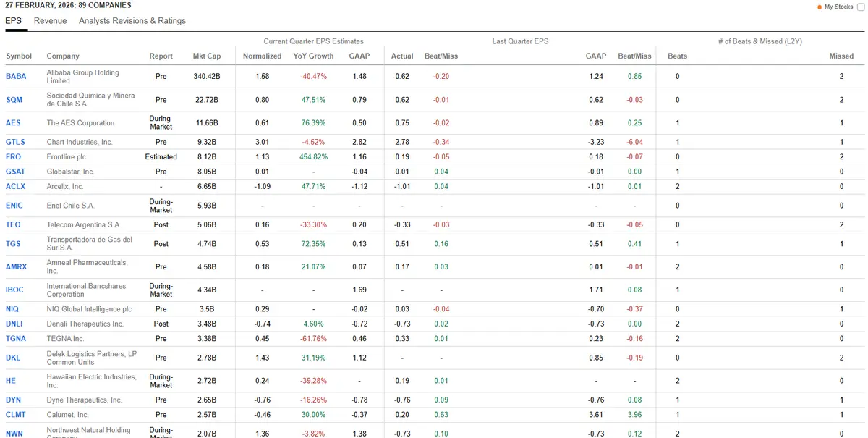868x438 pixels.
Task: Open the HE symbol link
Action: (10, 381)
